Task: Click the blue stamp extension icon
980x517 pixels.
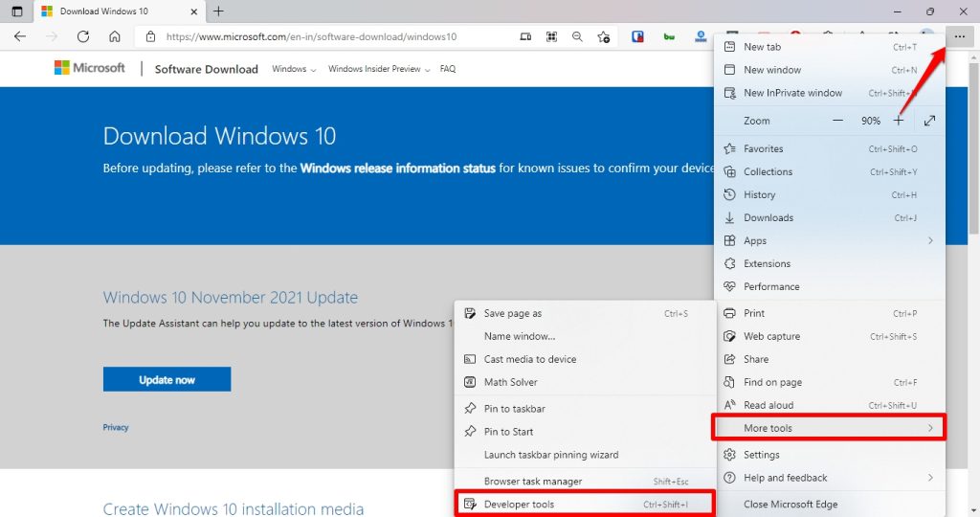Action: tap(701, 37)
